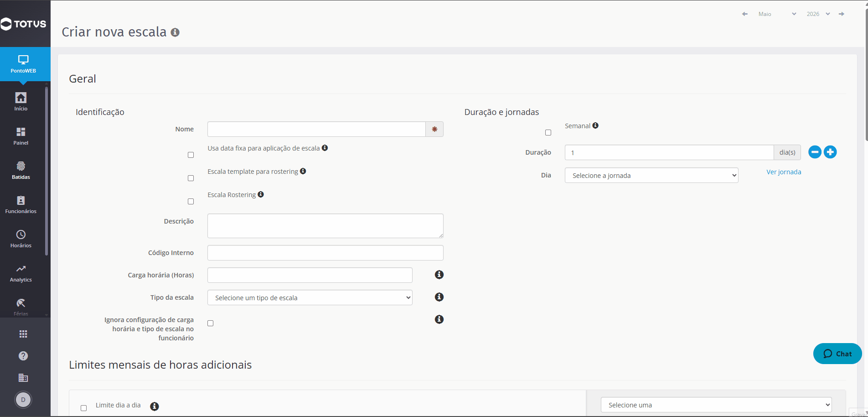Click info icon for Carga horária field
Screen dimensions: 868x417
click(439, 275)
